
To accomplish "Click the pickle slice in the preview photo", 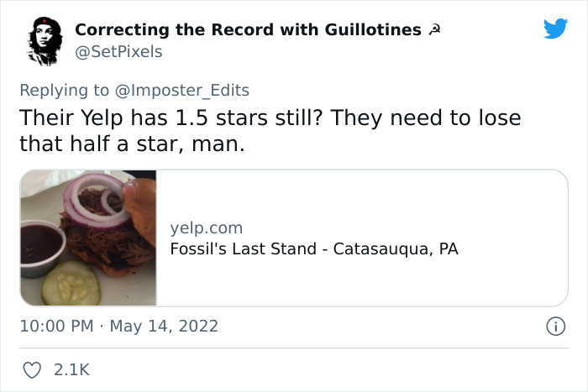I will point(71,282).
